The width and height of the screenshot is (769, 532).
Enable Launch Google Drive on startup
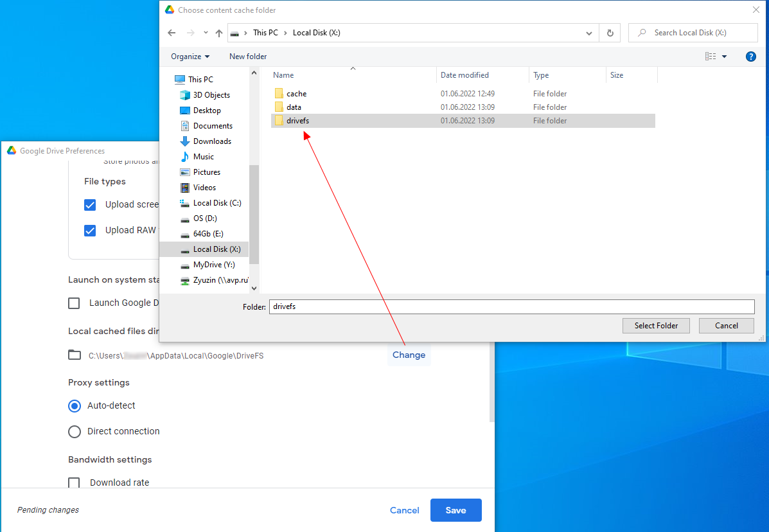tap(74, 303)
